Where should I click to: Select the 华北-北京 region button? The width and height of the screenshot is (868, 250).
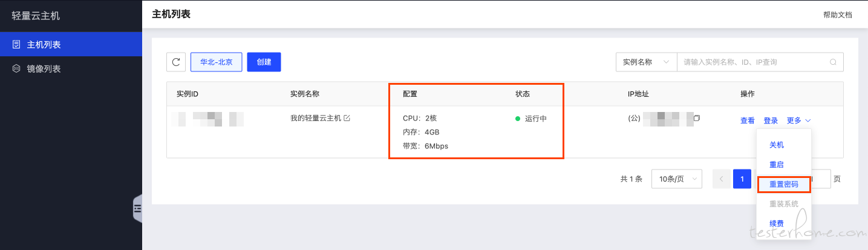(217, 62)
